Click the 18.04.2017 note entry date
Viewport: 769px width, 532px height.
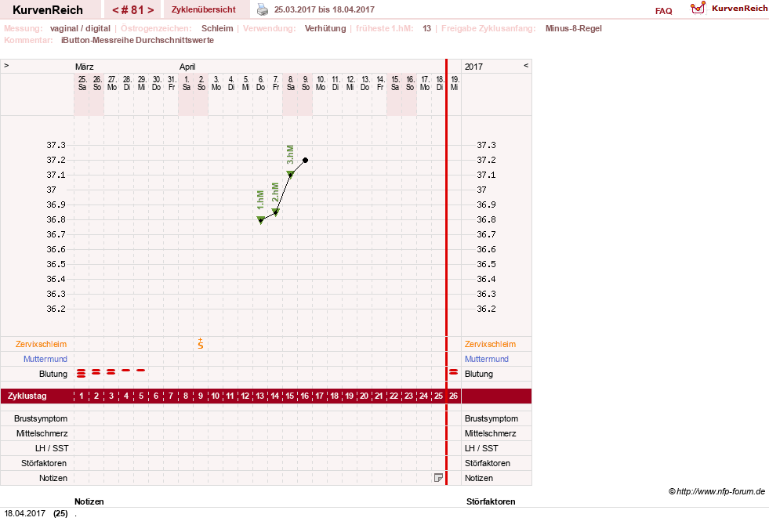point(24,513)
